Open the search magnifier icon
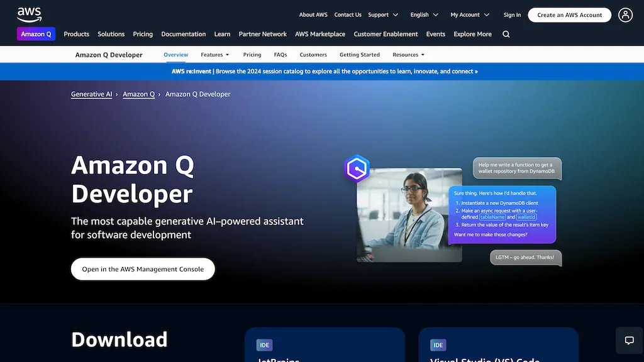The image size is (644, 362). pyautogui.click(x=506, y=34)
